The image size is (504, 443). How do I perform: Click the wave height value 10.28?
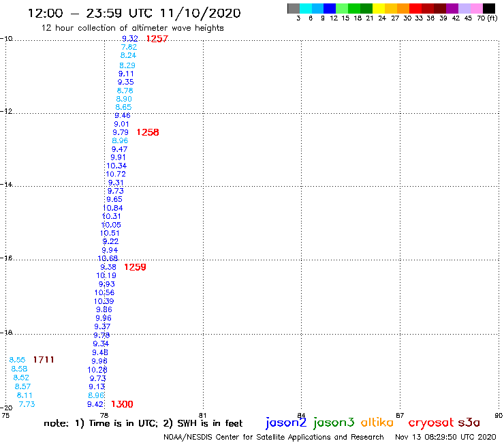pos(97,370)
